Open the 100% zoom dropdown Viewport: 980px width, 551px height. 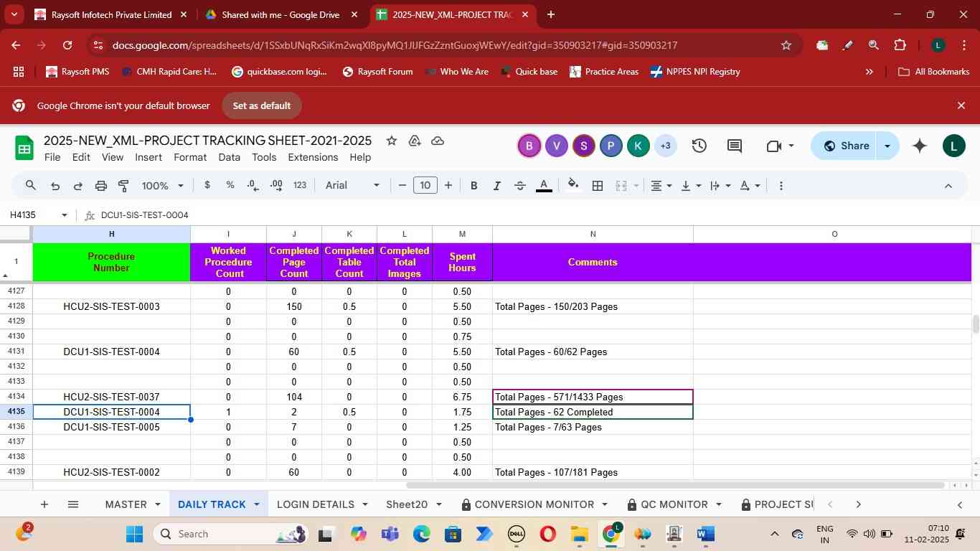click(162, 185)
